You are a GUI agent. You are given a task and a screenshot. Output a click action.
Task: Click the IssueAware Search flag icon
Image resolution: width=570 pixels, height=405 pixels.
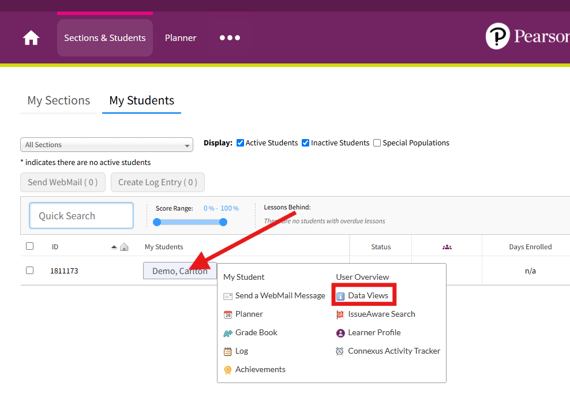340,314
